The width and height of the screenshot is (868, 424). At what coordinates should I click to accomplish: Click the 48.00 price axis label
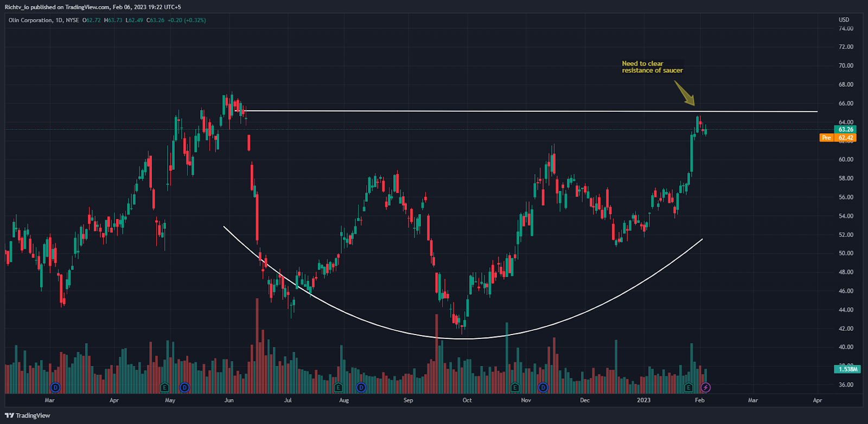(846, 272)
